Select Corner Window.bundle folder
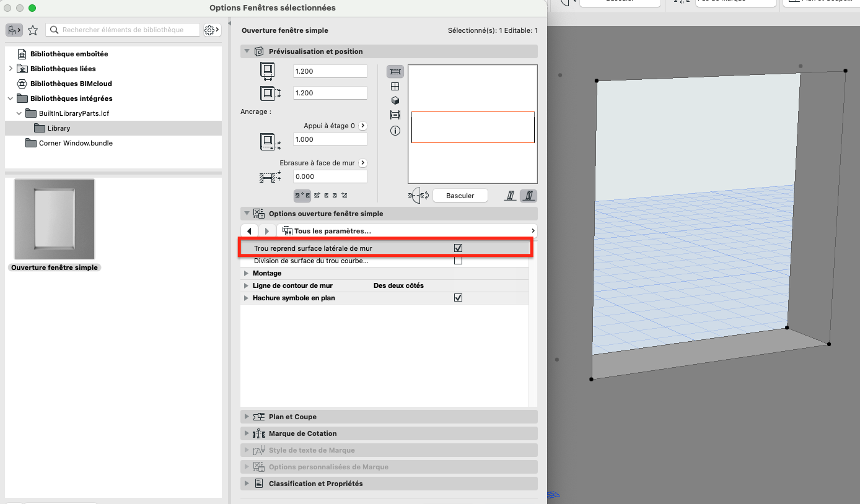This screenshot has width=860, height=504. tap(76, 143)
